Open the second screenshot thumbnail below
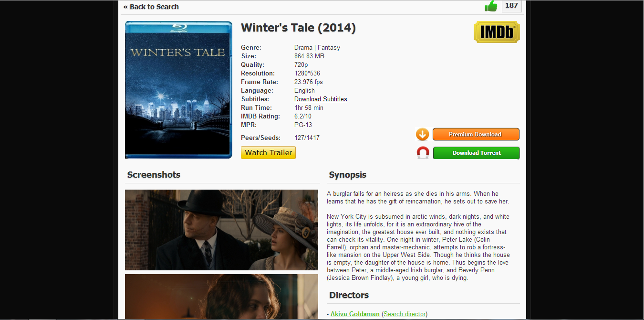Image resolution: width=644 pixels, height=320 pixels. click(x=221, y=297)
